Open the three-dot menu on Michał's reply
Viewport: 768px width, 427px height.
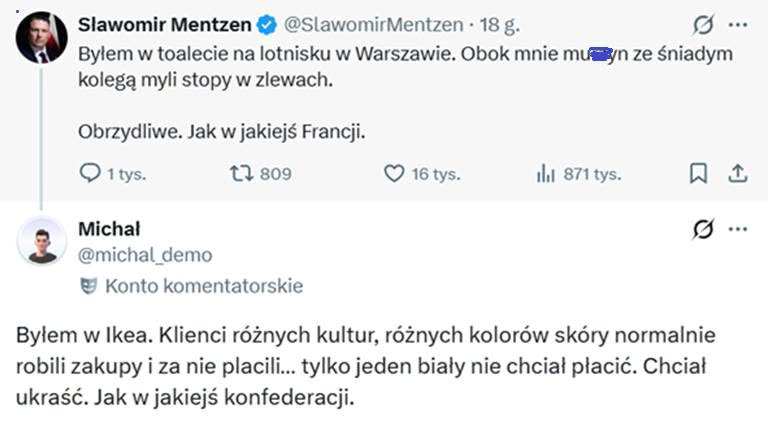738,229
